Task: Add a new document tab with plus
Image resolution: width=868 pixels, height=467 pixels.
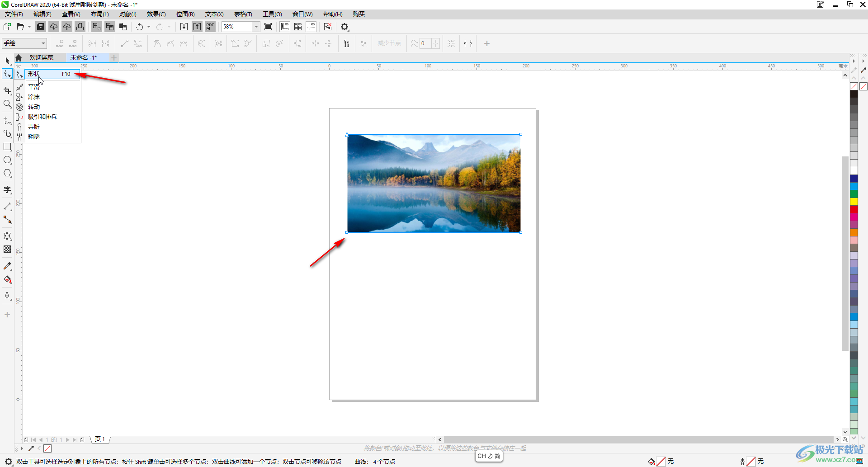Action: pos(114,57)
